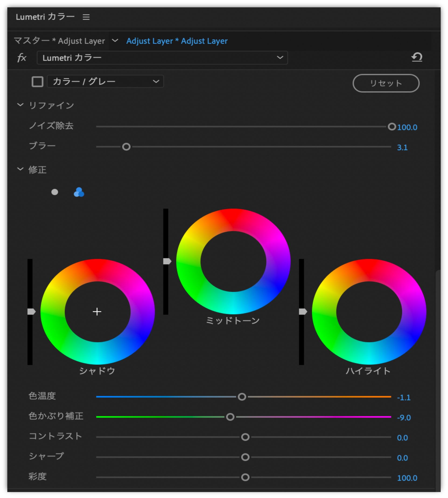Collapse the リファイン section

[x=20, y=105]
